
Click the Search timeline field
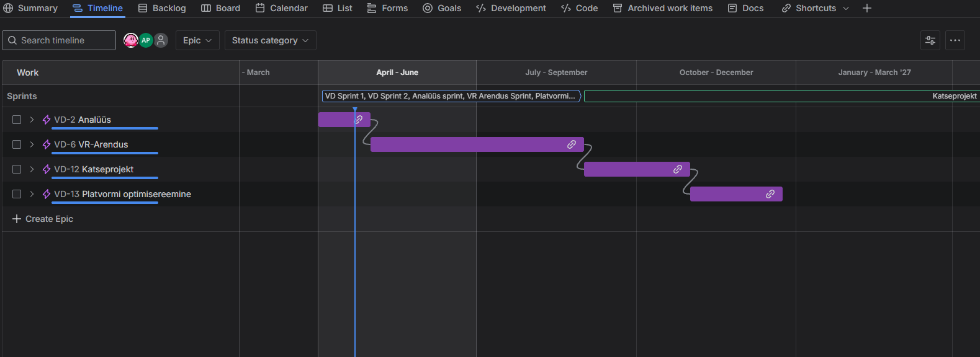pyautogui.click(x=59, y=40)
